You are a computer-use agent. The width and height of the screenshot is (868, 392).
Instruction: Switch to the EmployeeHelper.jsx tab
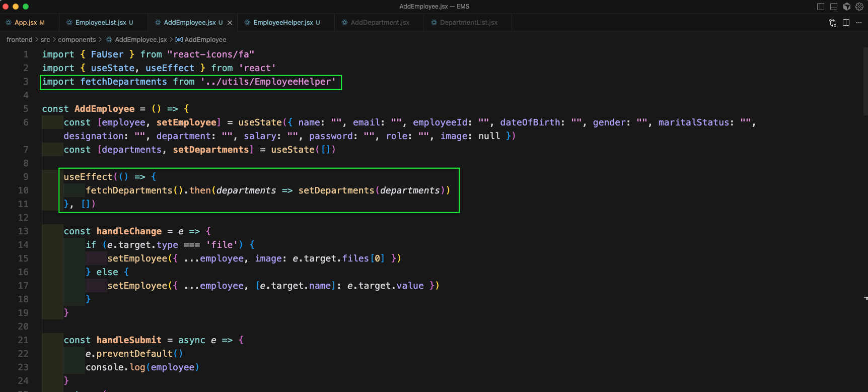point(285,23)
